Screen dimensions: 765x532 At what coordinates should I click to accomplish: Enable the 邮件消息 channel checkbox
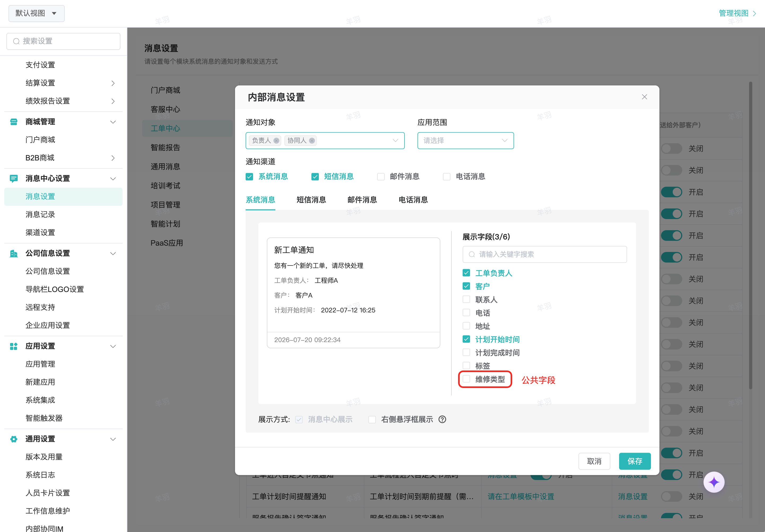pyautogui.click(x=381, y=177)
